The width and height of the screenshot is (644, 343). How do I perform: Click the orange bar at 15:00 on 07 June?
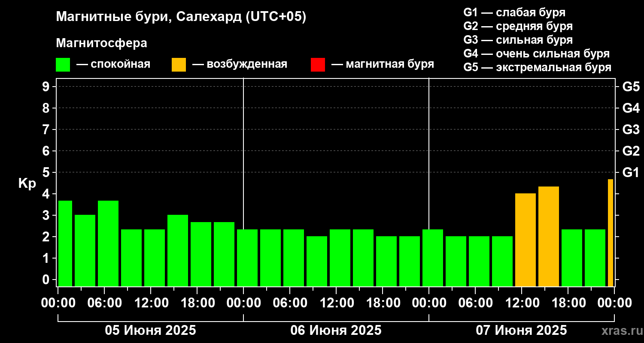[549, 237]
